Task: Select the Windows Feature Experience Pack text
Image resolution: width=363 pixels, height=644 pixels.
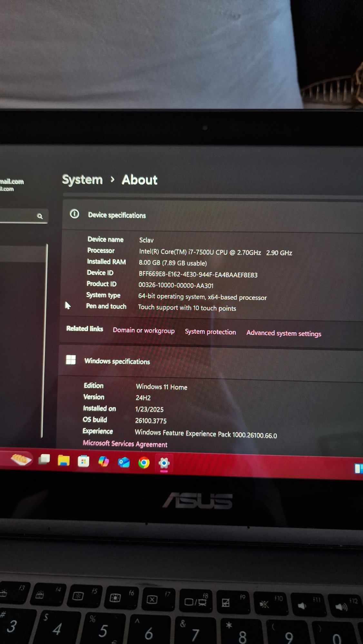Action: tap(206, 434)
